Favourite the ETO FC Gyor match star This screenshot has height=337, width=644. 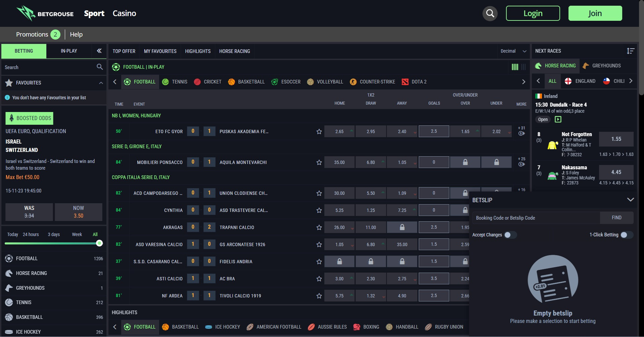tap(319, 131)
